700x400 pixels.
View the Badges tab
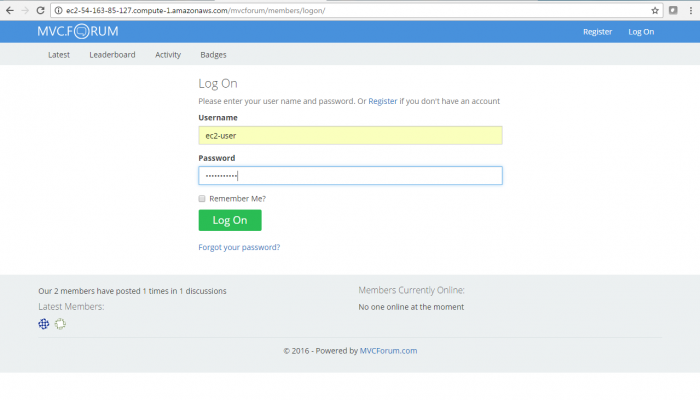[213, 55]
